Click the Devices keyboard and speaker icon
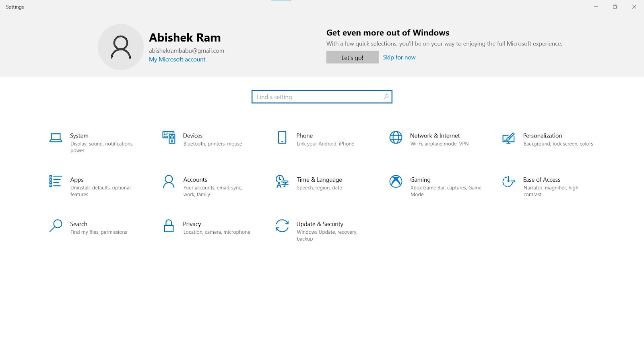The height and width of the screenshot is (345, 644). pyautogui.click(x=169, y=137)
